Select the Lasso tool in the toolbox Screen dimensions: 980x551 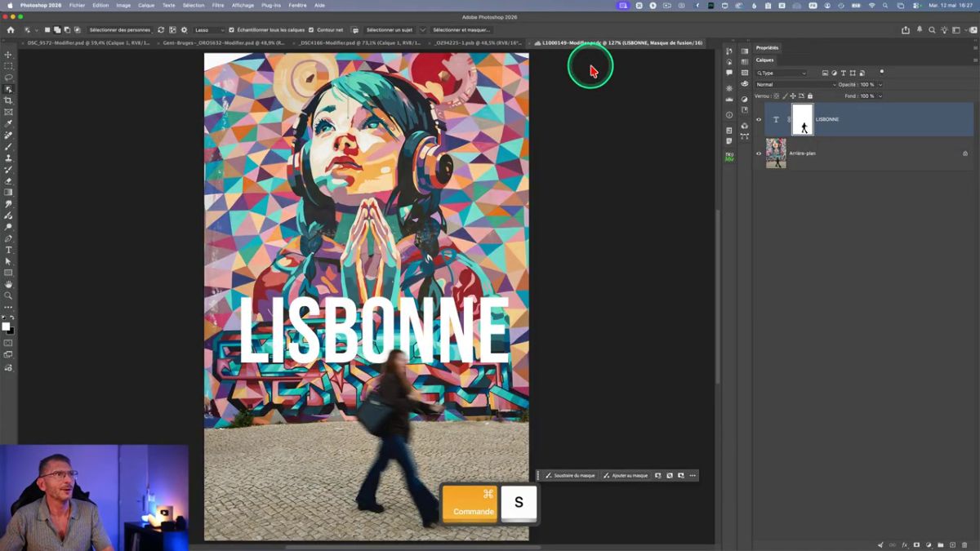click(x=8, y=78)
